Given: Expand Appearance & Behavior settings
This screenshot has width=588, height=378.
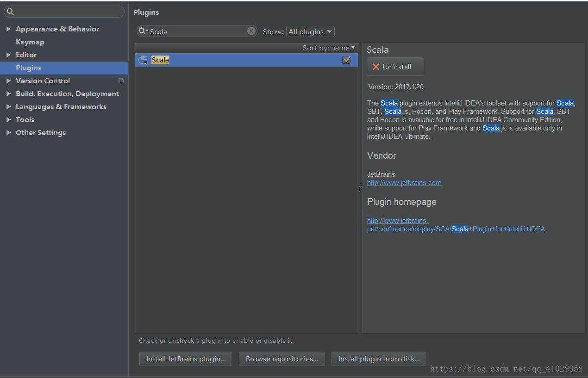Looking at the screenshot, I should 8,29.
